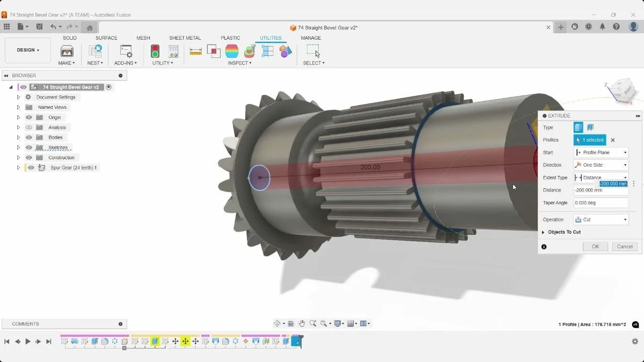Viewport: 644px width, 362px height.
Task: Click OK in the Extrude dialog
Action: coord(595,247)
